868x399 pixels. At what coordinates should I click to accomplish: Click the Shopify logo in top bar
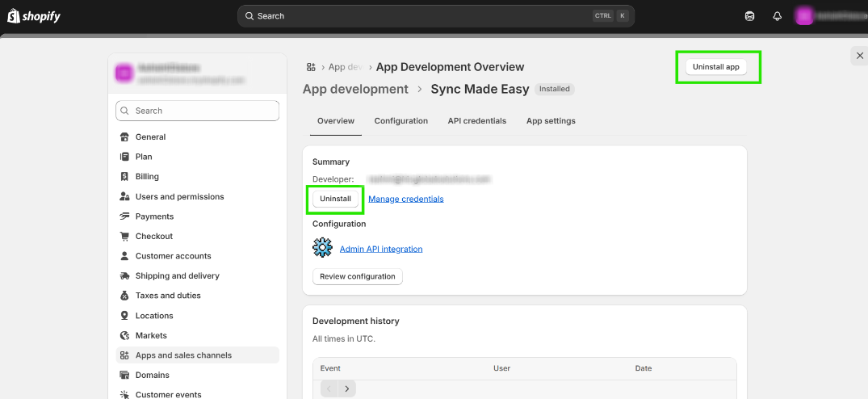point(34,16)
